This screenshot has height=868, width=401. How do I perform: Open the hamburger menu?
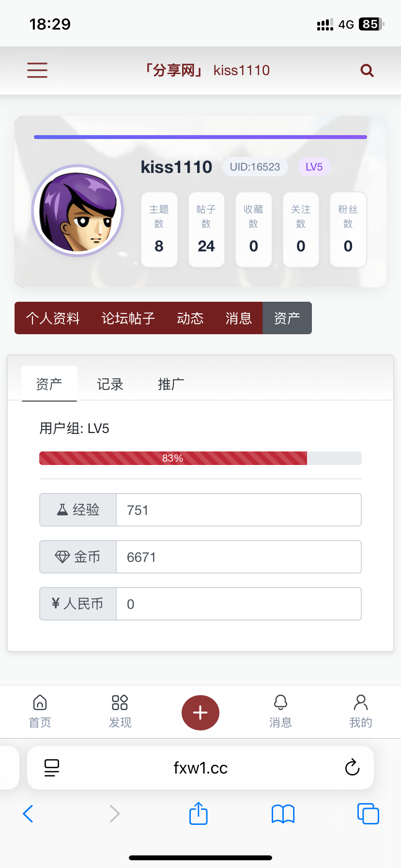[37, 70]
